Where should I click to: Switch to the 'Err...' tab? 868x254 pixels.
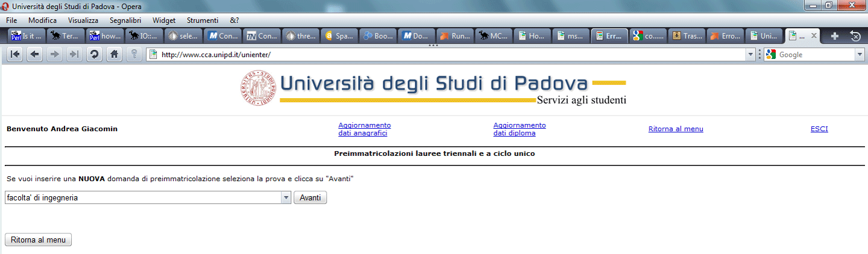point(610,36)
